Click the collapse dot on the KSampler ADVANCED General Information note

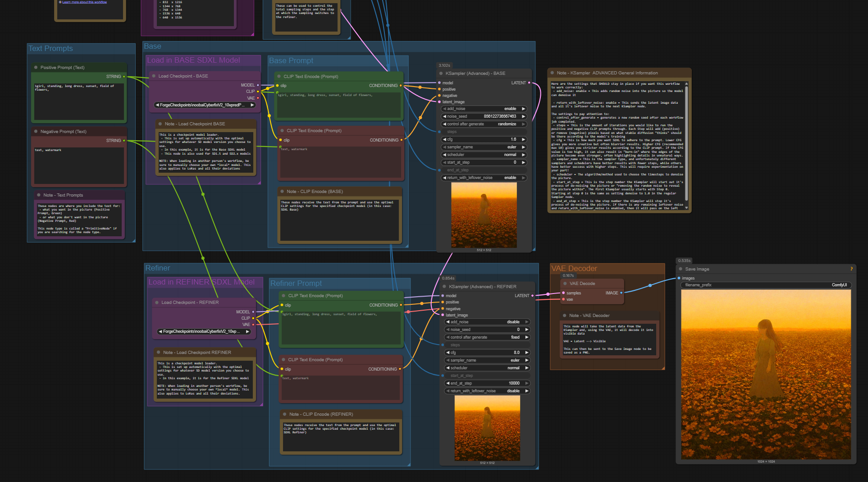point(552,73)
